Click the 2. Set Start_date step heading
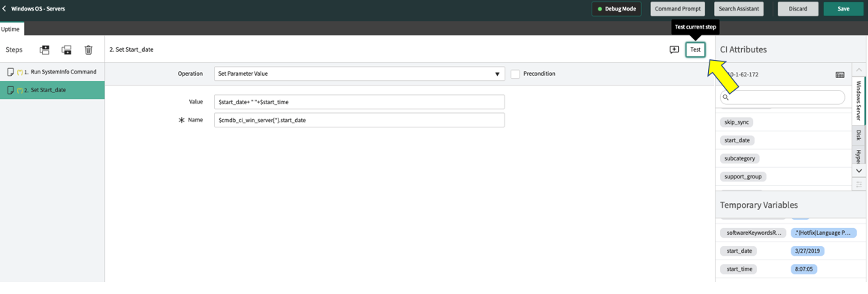The height and width of the screenshot is (294, 868). pyautogui.click(x=131, y=49)
